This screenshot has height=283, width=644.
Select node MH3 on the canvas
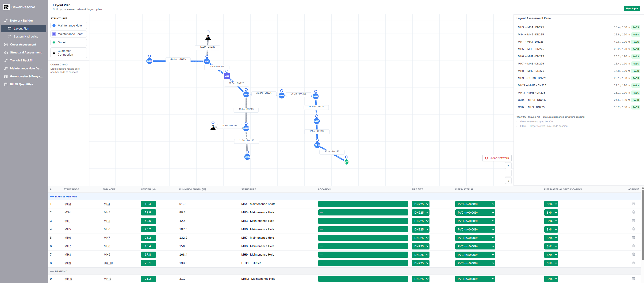(x=207, y=61)
